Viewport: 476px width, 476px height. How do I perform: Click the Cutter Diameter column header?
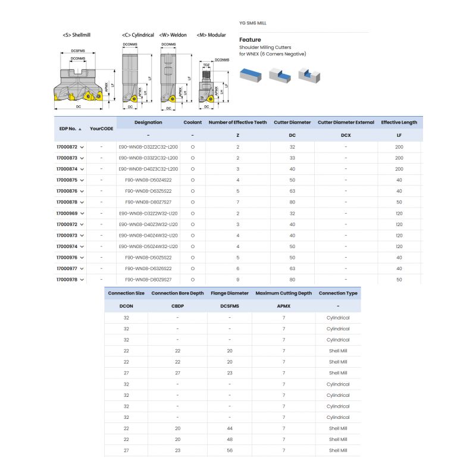coord(292,123)
